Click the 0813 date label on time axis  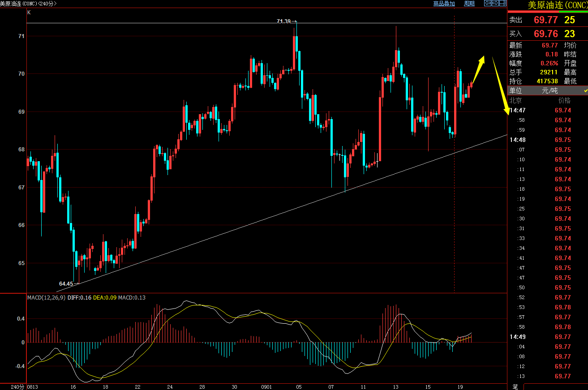pyautogui.click(x=33, y=386)
